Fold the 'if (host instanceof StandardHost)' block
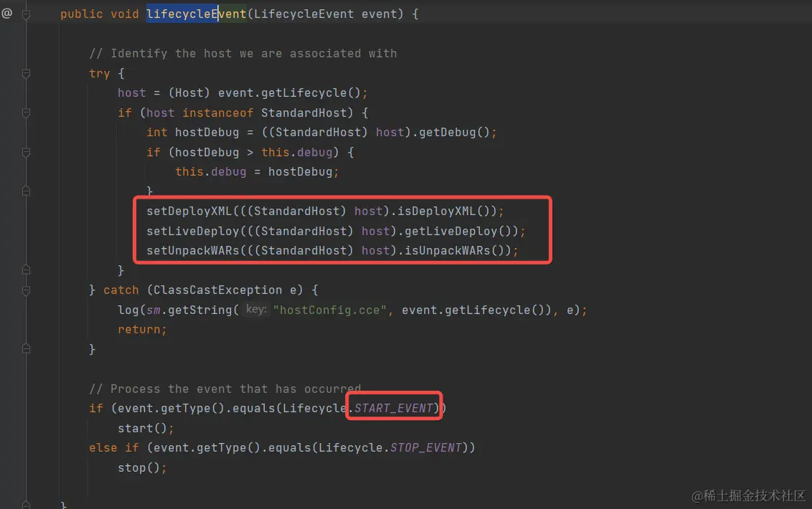Screen dimensions: 812x509 pos(26,113)
